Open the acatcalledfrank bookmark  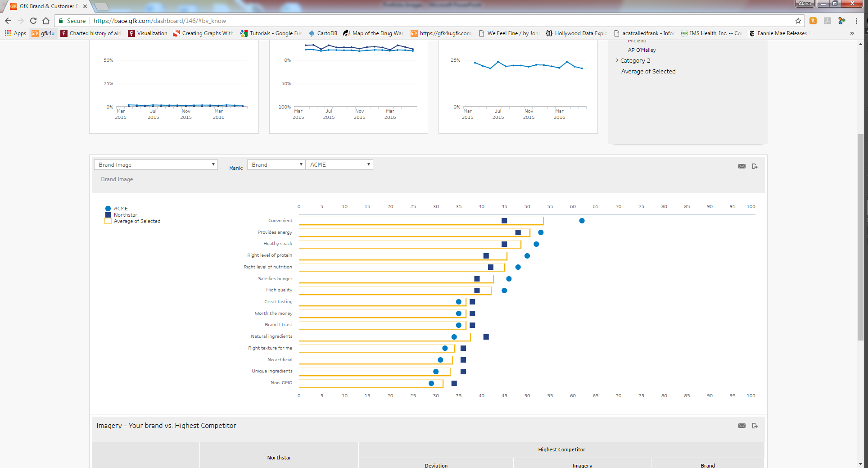644,33
